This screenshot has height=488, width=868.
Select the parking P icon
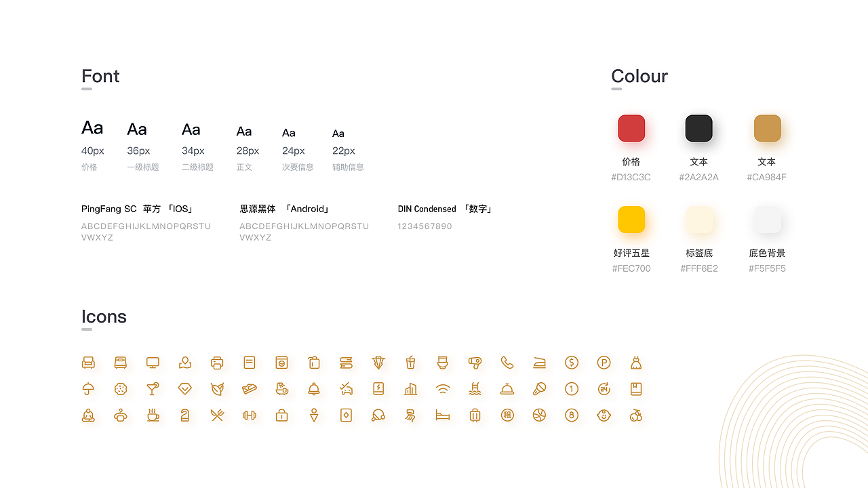604,363
